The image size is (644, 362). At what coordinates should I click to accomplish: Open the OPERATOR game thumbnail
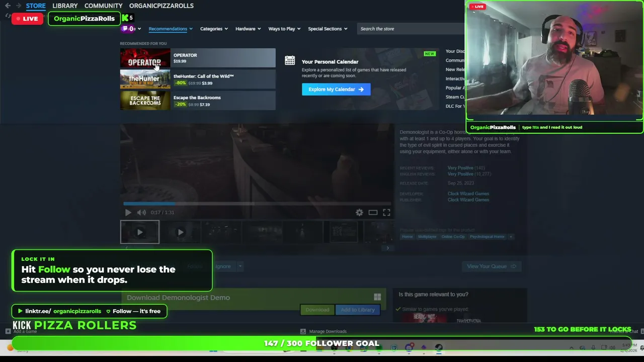(145, 58)
